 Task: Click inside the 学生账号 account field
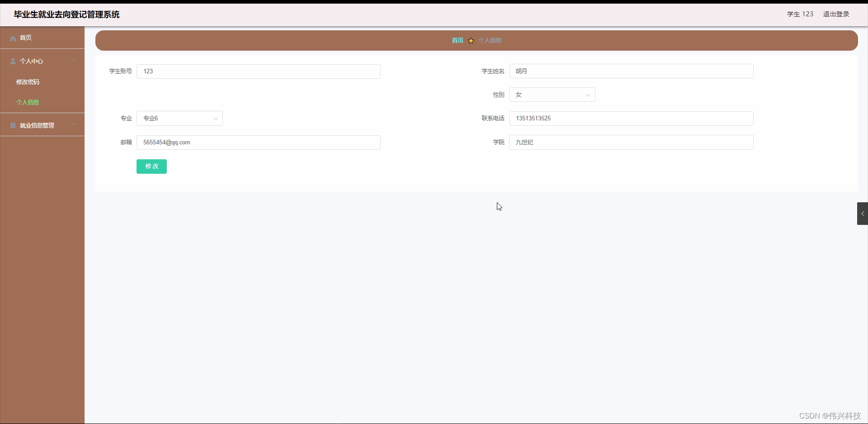(x=258, y=71)
